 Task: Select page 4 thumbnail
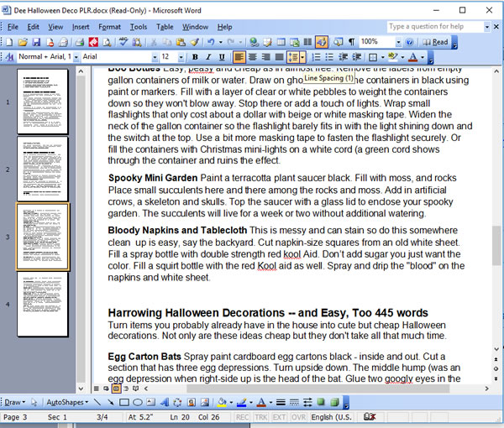pos(43,304)
